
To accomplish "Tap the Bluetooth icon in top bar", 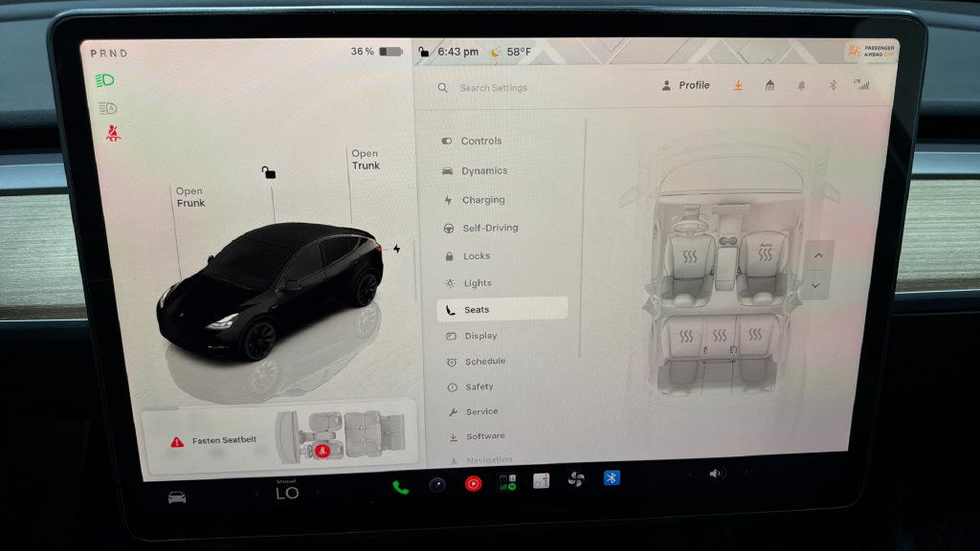I will point(833,85).
